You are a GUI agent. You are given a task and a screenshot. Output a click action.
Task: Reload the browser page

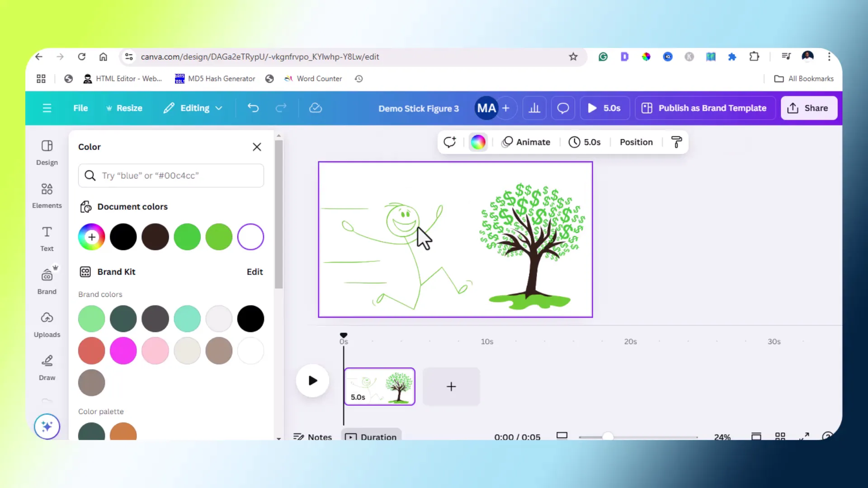[82, 56]
